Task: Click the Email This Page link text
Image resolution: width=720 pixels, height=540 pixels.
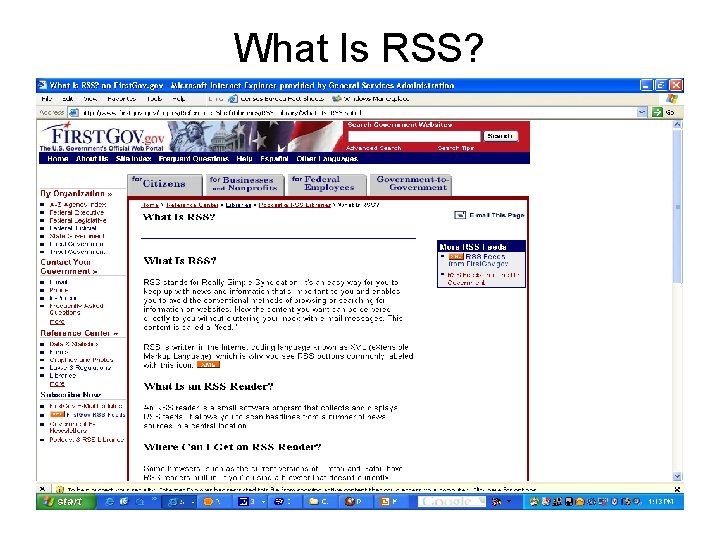Action: 496,215
